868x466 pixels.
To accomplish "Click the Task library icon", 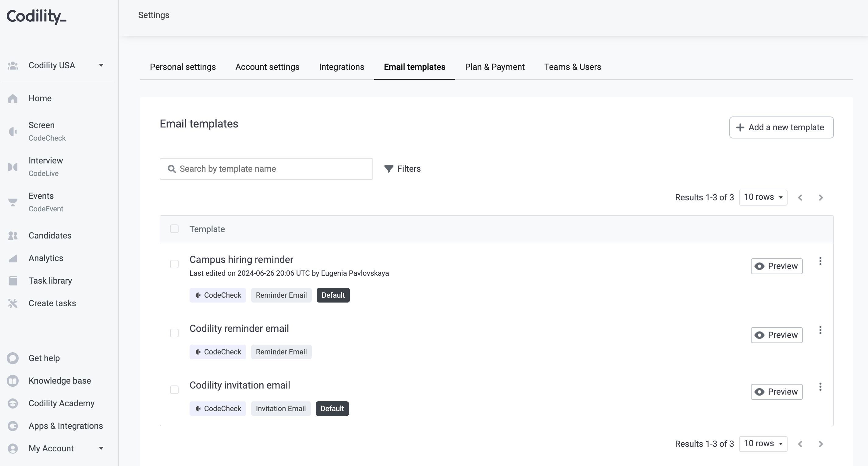I will tap(13, 281).
